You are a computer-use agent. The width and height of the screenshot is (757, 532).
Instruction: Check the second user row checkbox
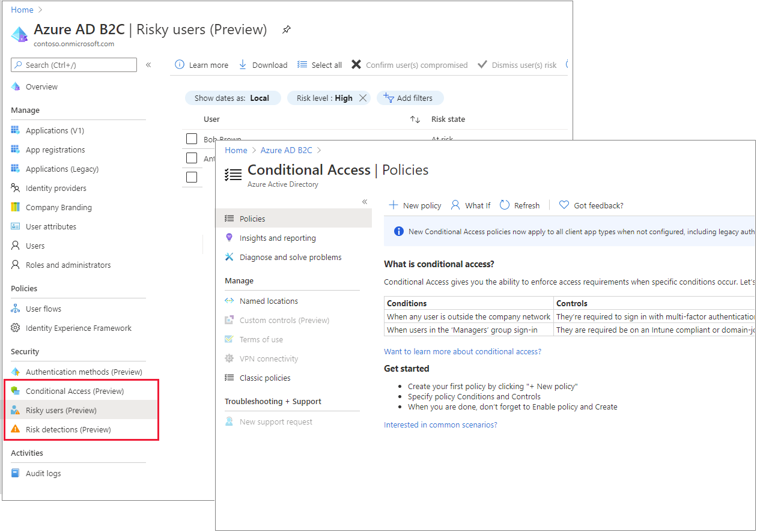pyautogui.click(x=192, y=158)
